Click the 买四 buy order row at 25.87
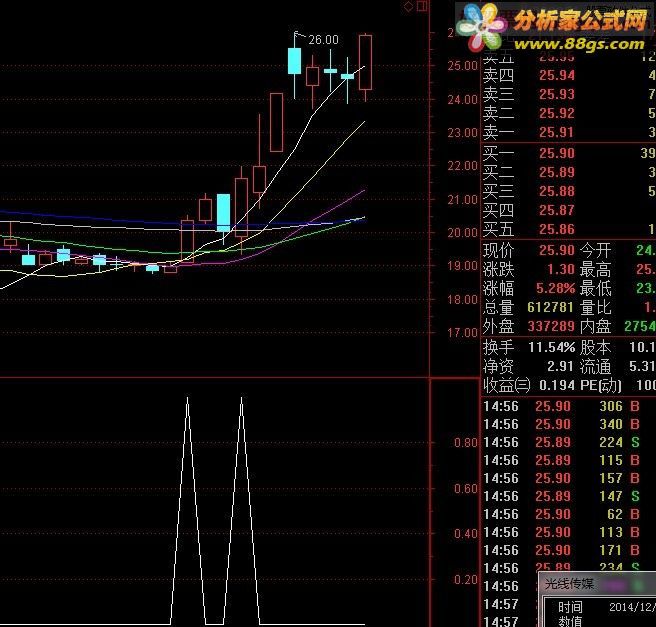Screen dimensions: 656x627 [x=569, y=210]
